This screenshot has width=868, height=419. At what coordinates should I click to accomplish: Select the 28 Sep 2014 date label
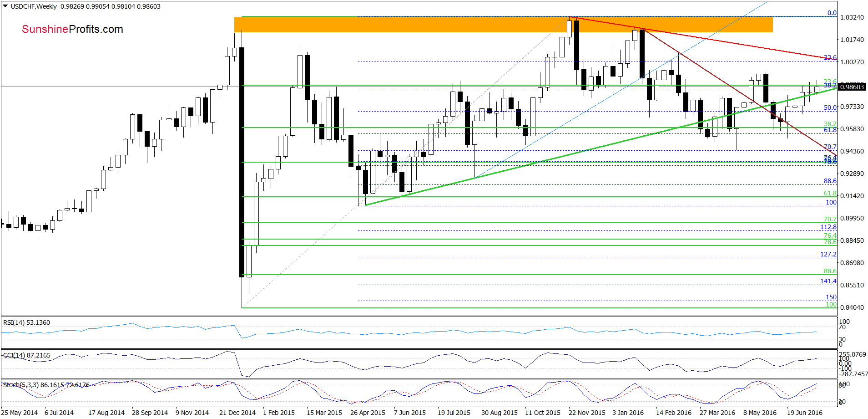pyautogui.click(x=150, y=413)
